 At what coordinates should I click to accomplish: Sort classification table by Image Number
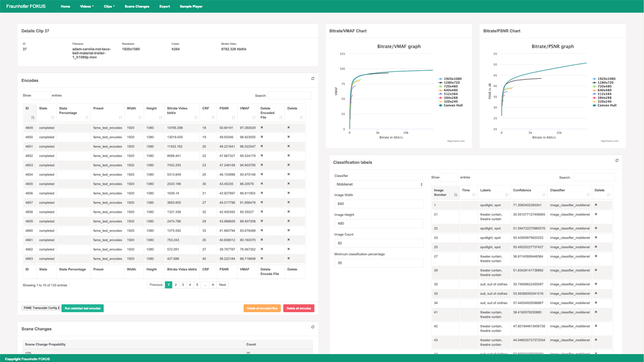445,192
